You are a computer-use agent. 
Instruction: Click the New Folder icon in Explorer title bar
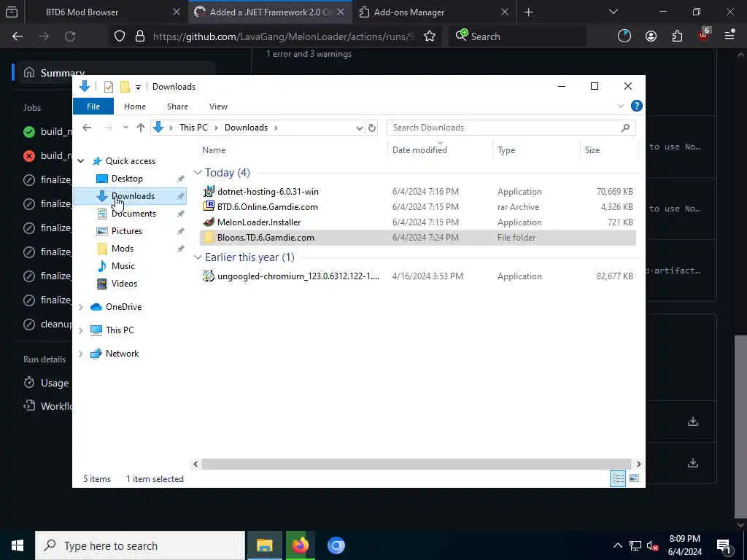point(125,87)
